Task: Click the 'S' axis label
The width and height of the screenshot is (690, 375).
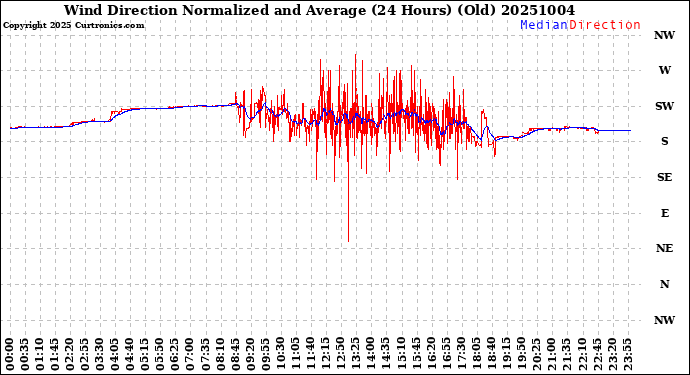Action: coord(664,141)
